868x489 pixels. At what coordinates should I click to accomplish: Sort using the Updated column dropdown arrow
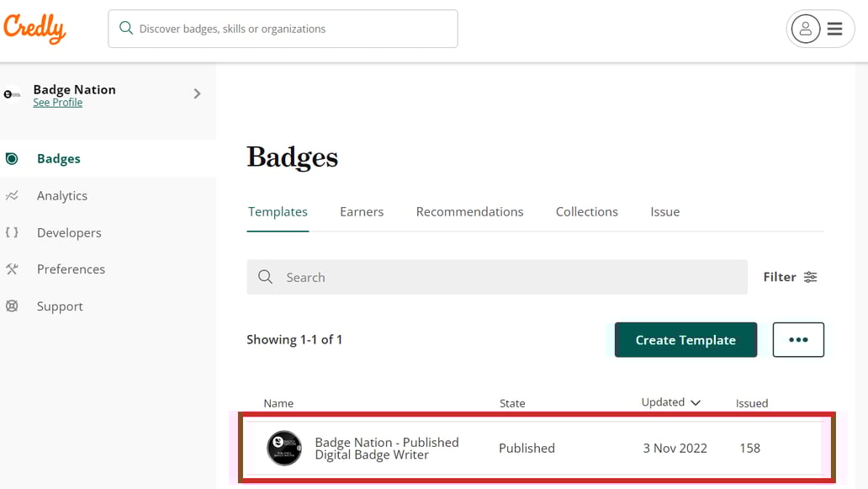(696, 402)
